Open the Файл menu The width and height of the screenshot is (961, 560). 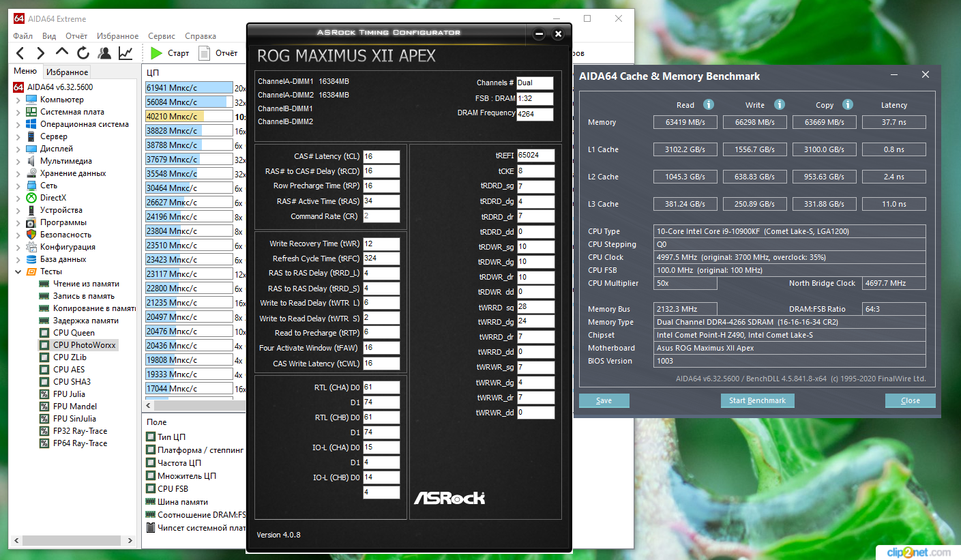coord(23,36)
